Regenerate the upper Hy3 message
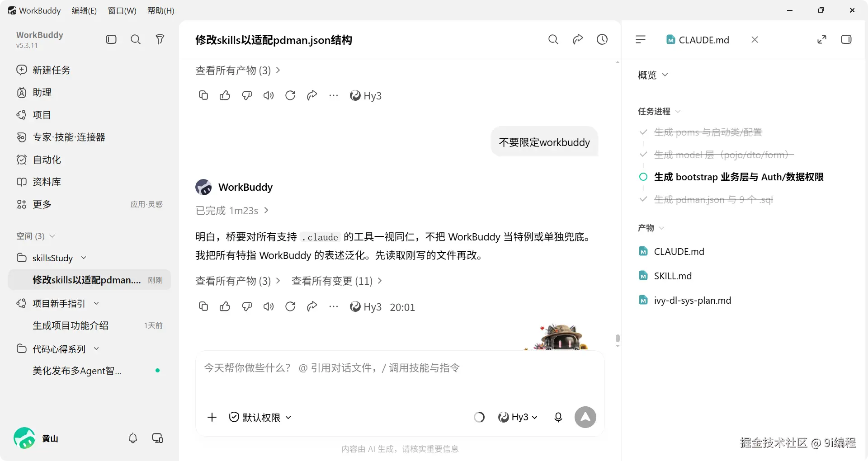 tap(290, 95)
